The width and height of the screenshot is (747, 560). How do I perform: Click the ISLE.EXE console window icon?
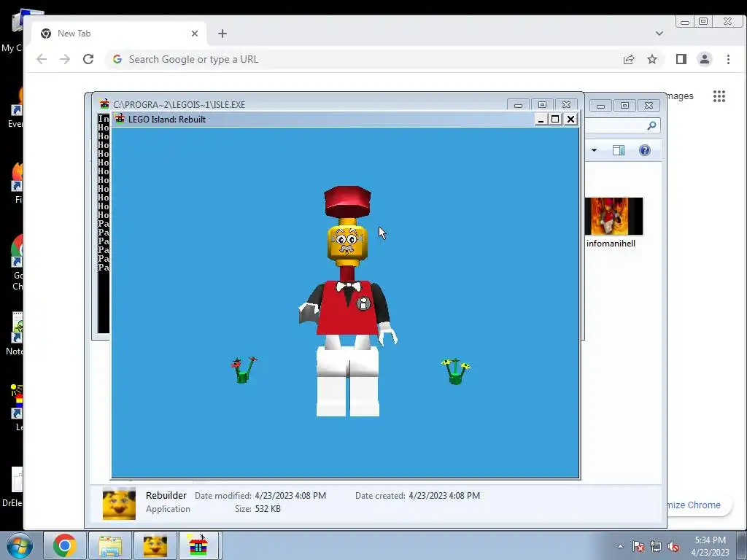[104, 104]
